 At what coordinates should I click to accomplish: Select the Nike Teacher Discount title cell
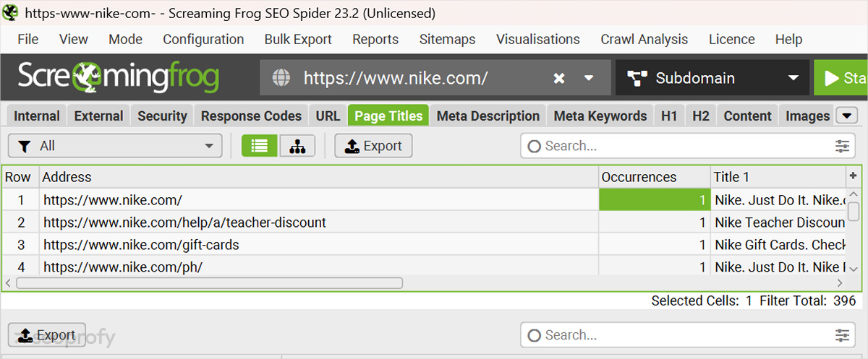778,222
